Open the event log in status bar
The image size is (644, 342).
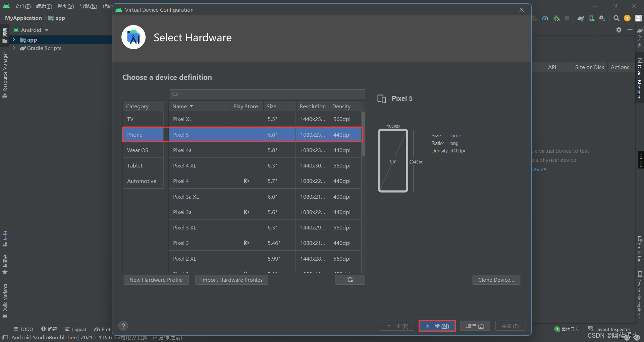tap(567, 329)
